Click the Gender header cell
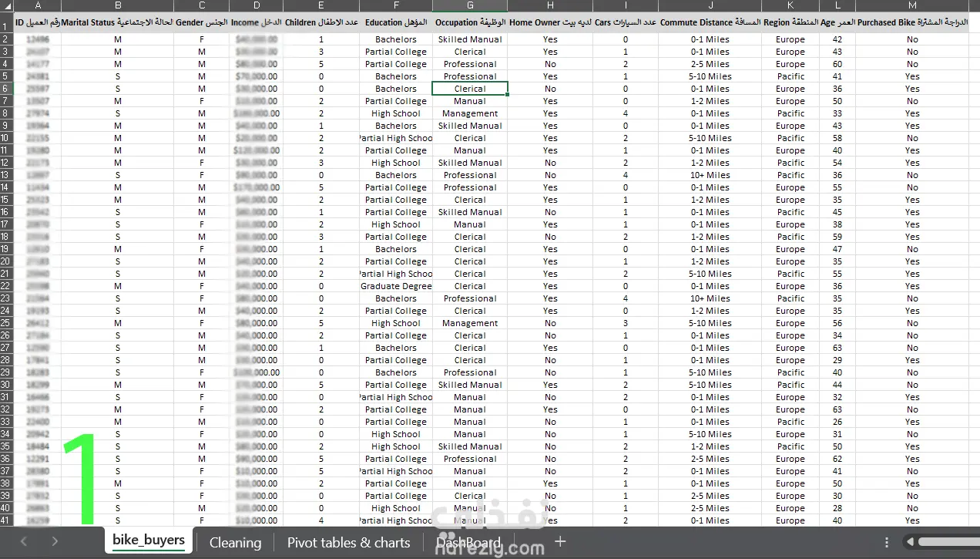980x559 pixels. pos(202,22)
